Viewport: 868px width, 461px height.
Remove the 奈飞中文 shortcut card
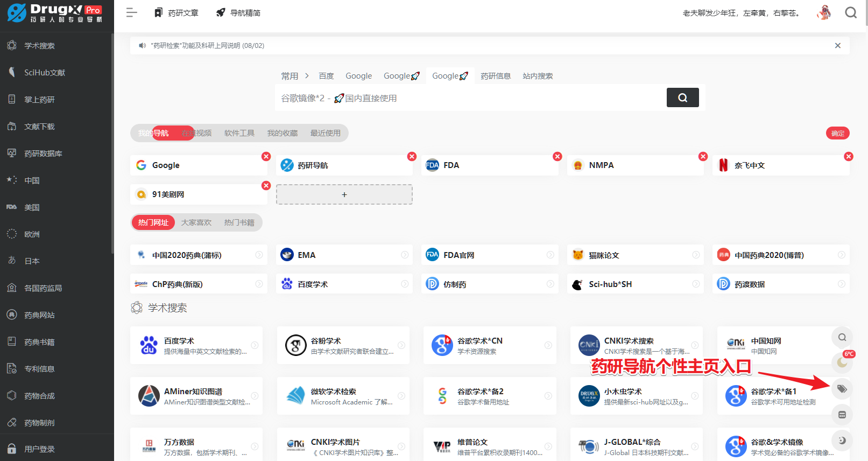click(x=849, y=156)
